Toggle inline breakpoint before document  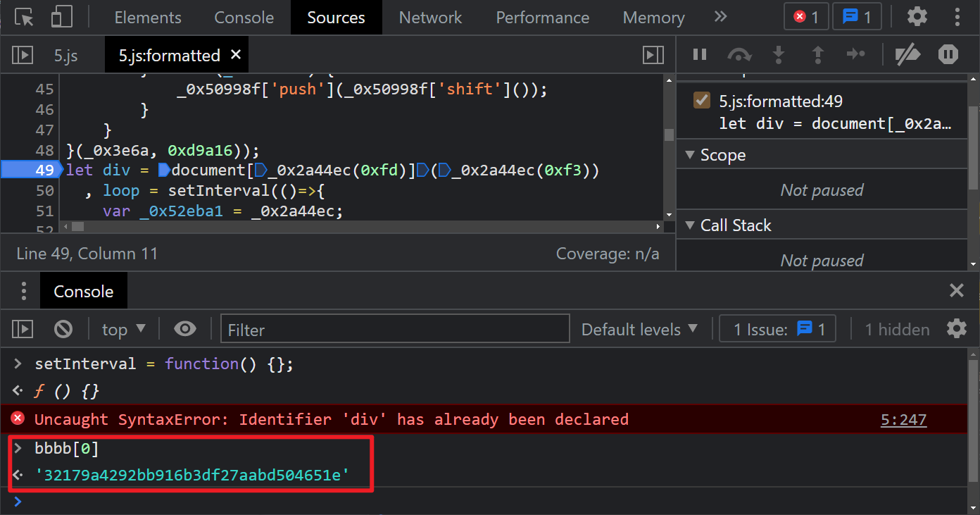click(164, 170)
